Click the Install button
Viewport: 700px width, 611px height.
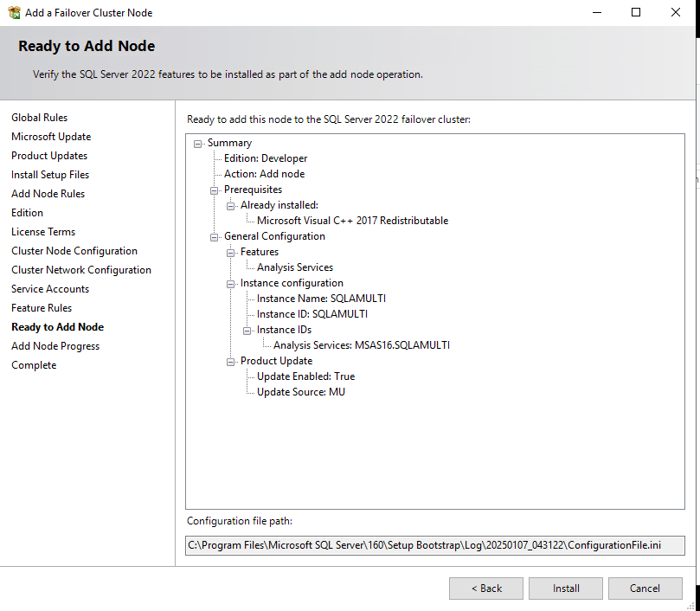tap(566, 588)
